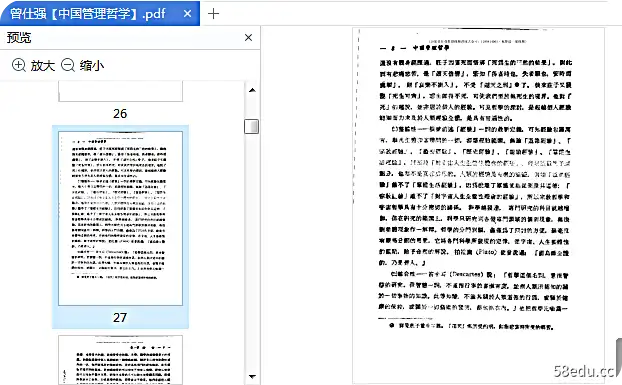Click the thumbnail scrollbar up arrow
The width and height of the screenshot is (622, 385).
coord(252,90)
